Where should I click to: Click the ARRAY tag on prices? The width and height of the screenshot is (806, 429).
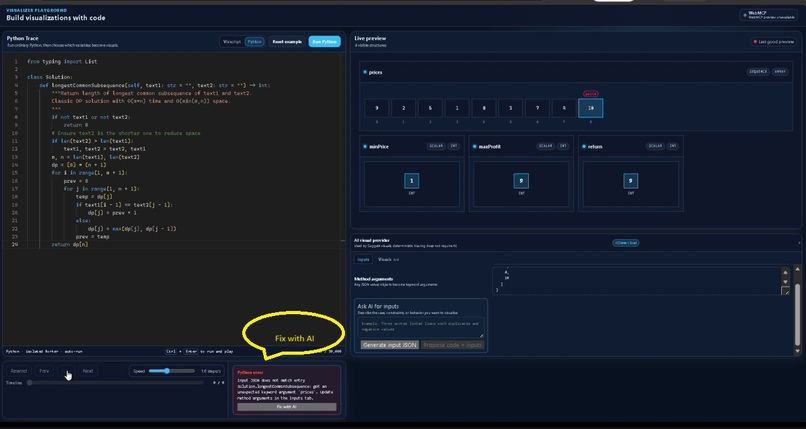click(780, 72)
